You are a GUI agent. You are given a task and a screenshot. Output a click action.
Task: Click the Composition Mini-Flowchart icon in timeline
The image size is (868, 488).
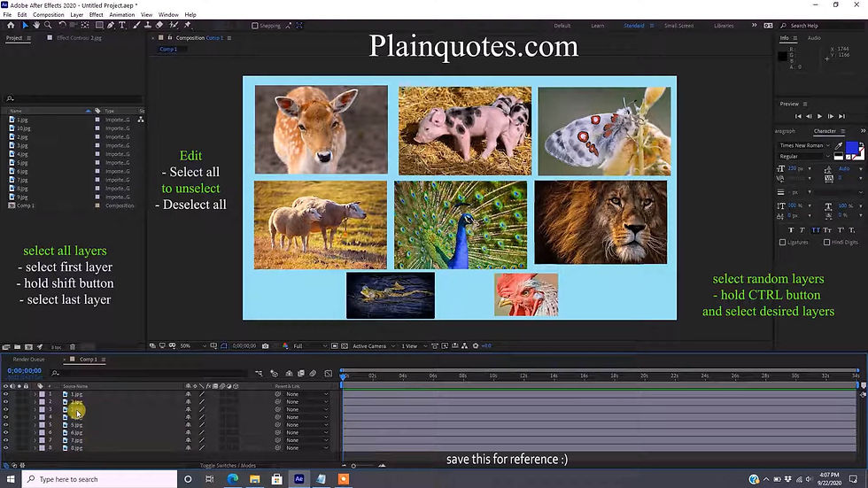(259, 374)
